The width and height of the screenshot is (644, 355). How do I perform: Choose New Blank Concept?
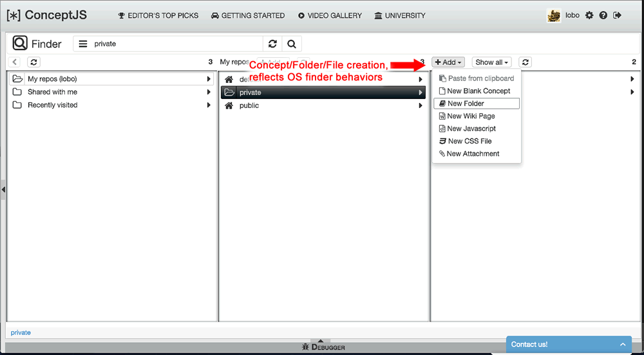[x=477, y=91]
